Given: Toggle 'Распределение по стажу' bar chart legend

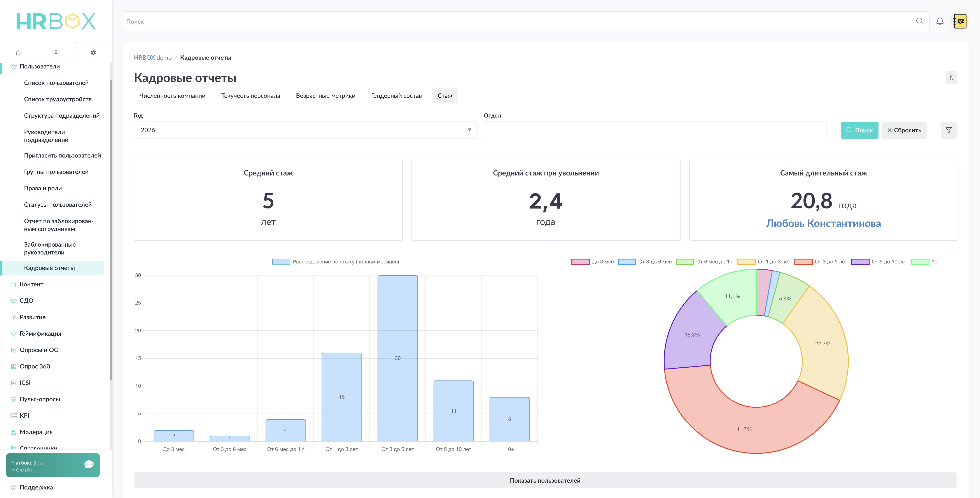Looking at the screenshot, I should 336,262.
